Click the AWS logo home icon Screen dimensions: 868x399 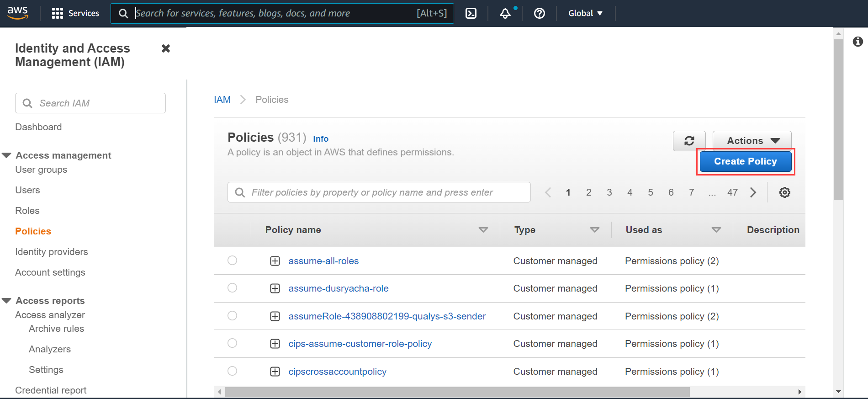pos(18,13)
